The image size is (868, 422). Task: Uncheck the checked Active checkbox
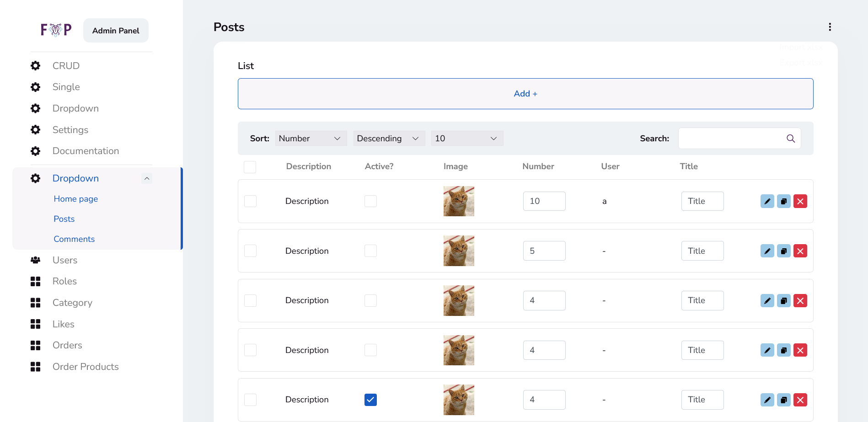tap(370, 400)
